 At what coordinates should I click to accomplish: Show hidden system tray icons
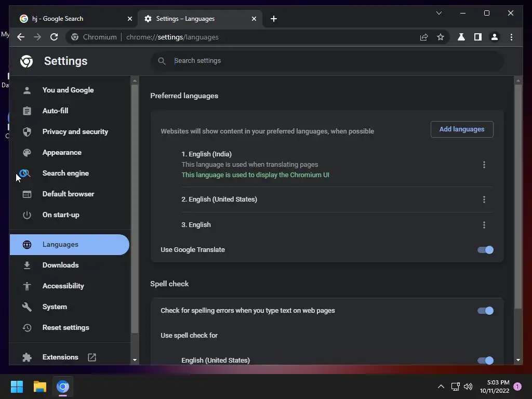click(x=441, y=387)
